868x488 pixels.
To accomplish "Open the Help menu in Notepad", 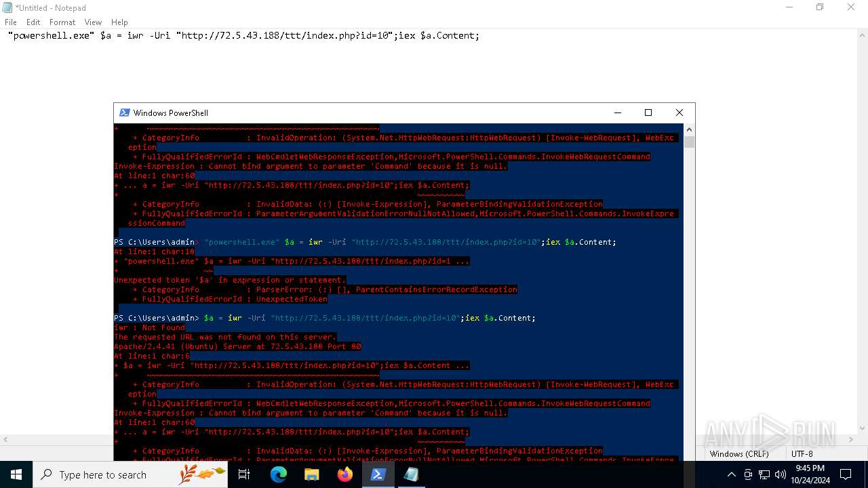I will coord(119,22).
